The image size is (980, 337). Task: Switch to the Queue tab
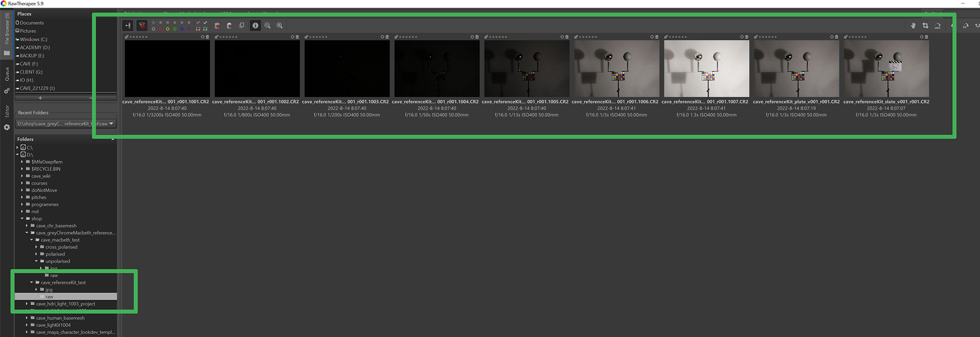tap(7, 74)
